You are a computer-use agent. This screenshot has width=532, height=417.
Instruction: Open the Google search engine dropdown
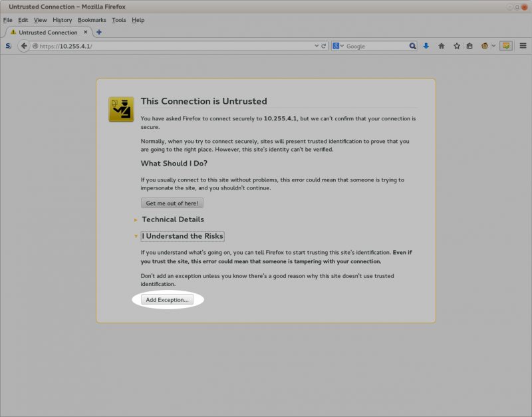coord(339,46)
